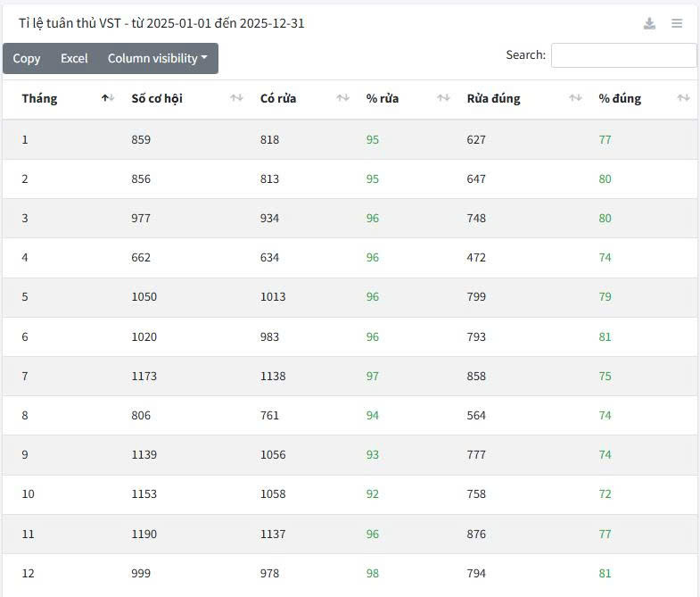Click the 72 percent value in month 10
This screenshot has height=597, width=700.
[605, 494]
